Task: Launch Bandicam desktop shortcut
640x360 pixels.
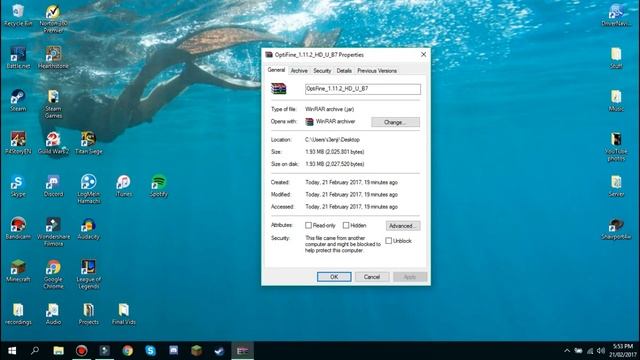Action: (x=18, y=228)
